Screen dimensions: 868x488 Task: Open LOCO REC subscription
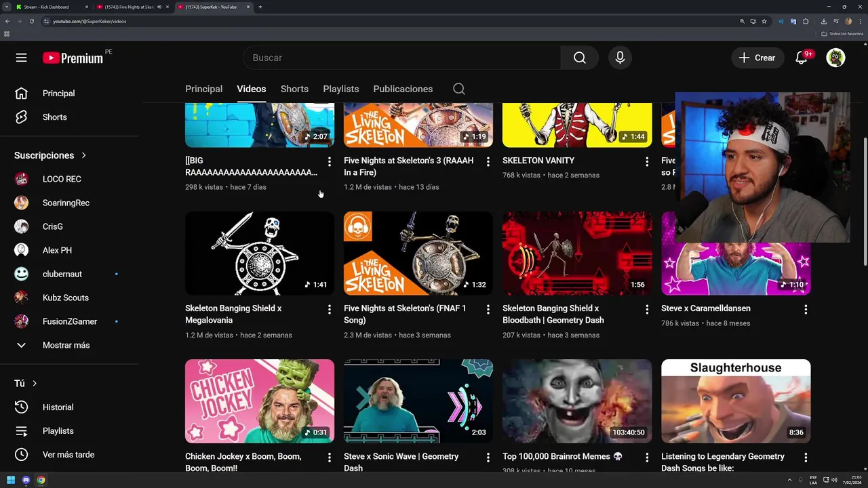coord(70,179)
